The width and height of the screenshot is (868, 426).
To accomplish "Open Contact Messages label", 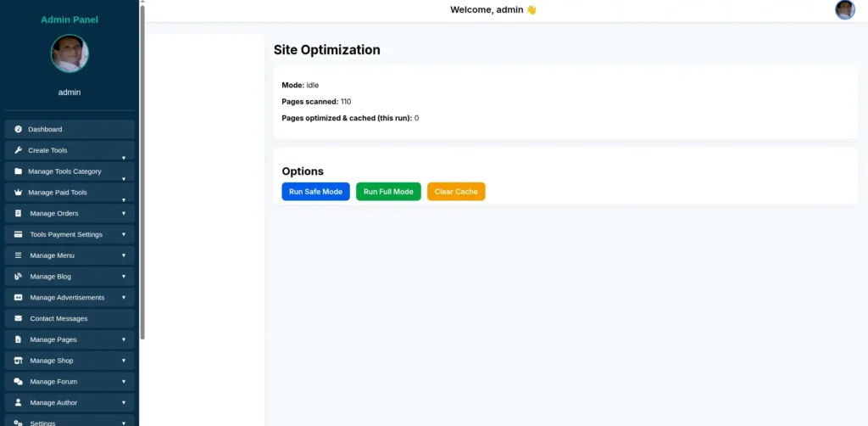I will tap(58, 318).
